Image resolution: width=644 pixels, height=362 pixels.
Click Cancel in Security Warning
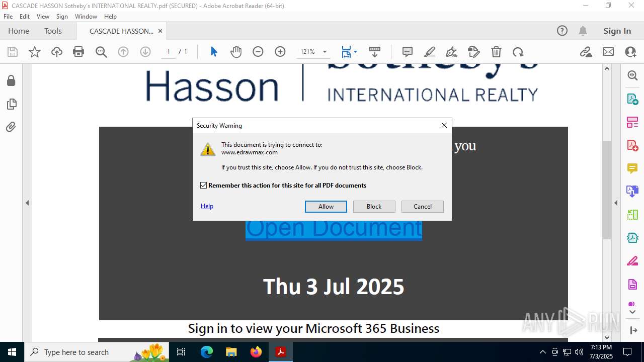coord(423,207)
